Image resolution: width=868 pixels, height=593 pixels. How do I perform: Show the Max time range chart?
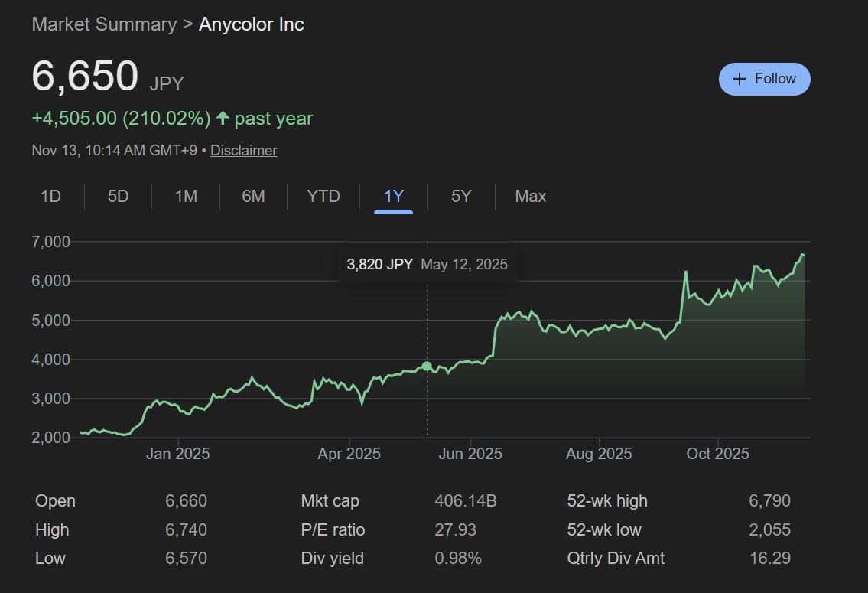pos(530,197)
